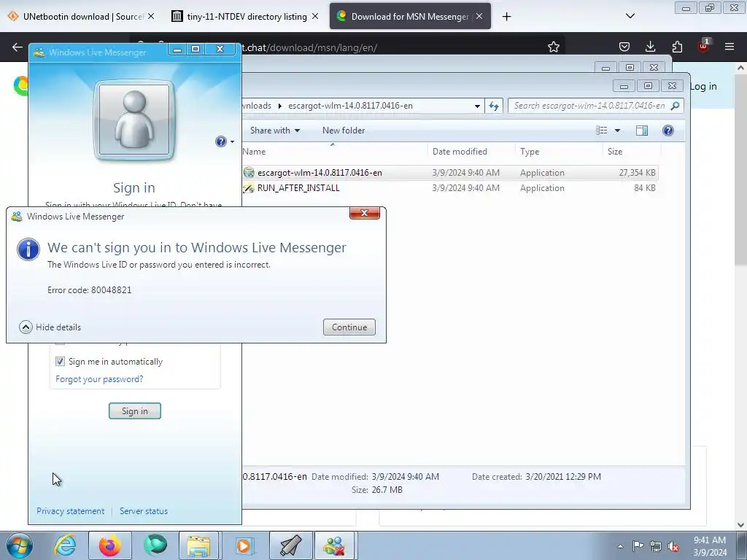The width and height of the screenshot is (747, 560).
Task: Click the Messenger display picture avatar
Action: [134, 120]
